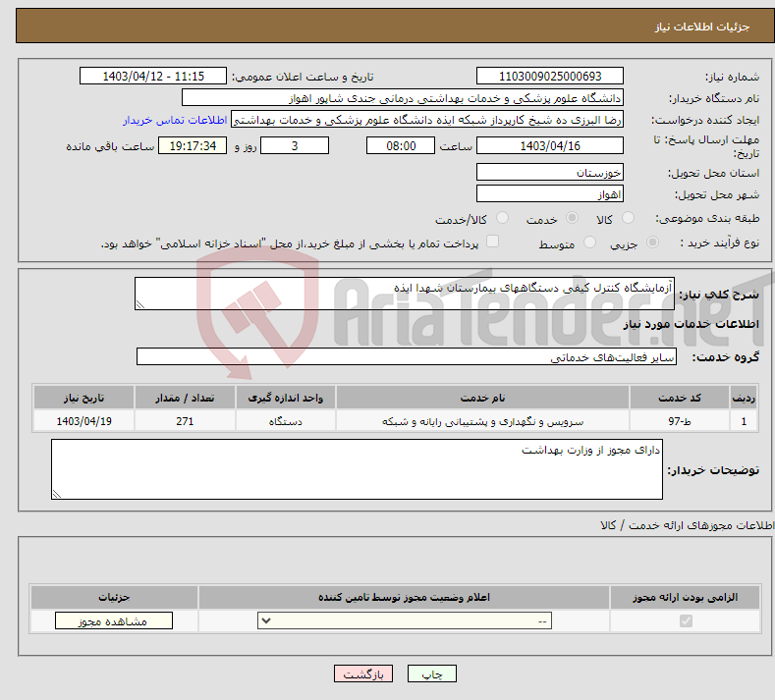775x700 pixels.
Task: Click deadline time field 08:00
Action: coord(401,145)
